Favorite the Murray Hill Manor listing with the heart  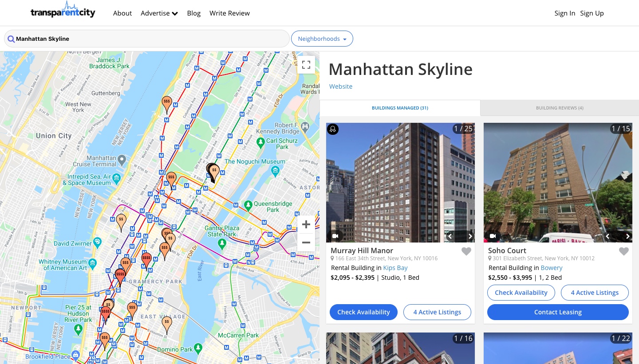coord(466,251)
